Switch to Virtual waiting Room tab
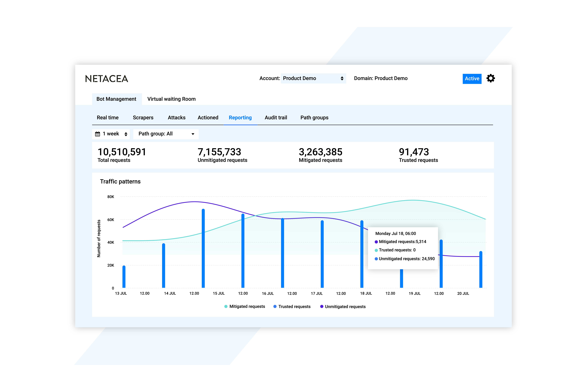 [171, 99]
